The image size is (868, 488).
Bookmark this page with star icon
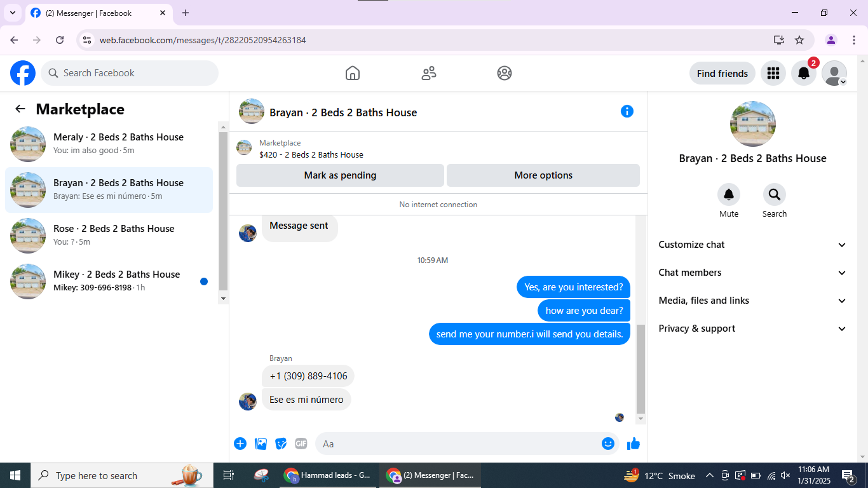click(799, 40)
